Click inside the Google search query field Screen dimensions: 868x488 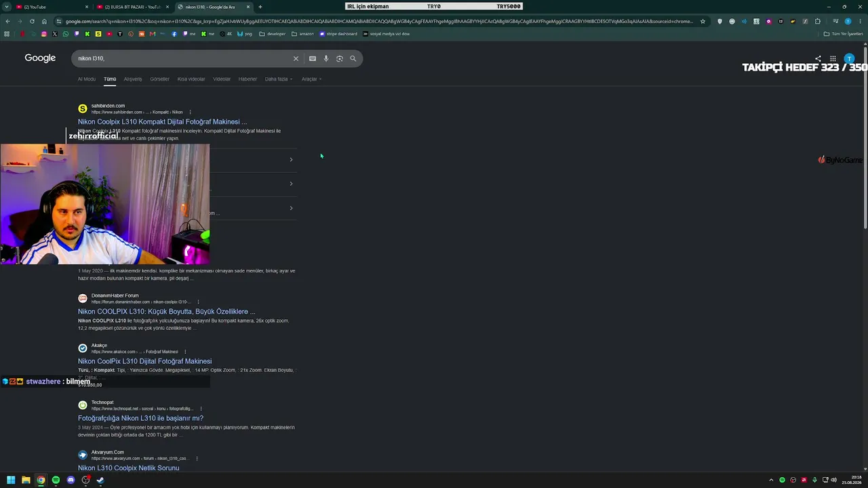click(x=183, y=58)
